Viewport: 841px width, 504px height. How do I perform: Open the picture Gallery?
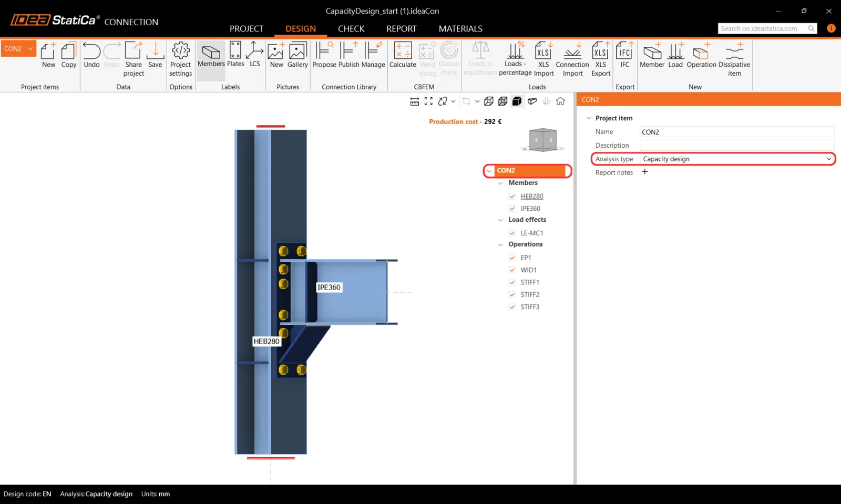pos(298,55)
